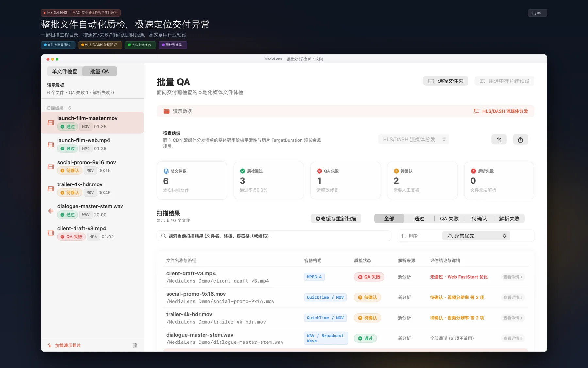588x368 pixels.
Task: Click film icon for client-draft-v3.mp4
Action: [51, 233]
